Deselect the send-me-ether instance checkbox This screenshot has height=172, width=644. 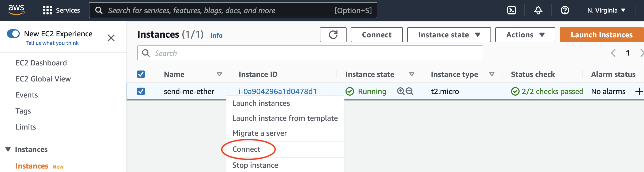141,91
